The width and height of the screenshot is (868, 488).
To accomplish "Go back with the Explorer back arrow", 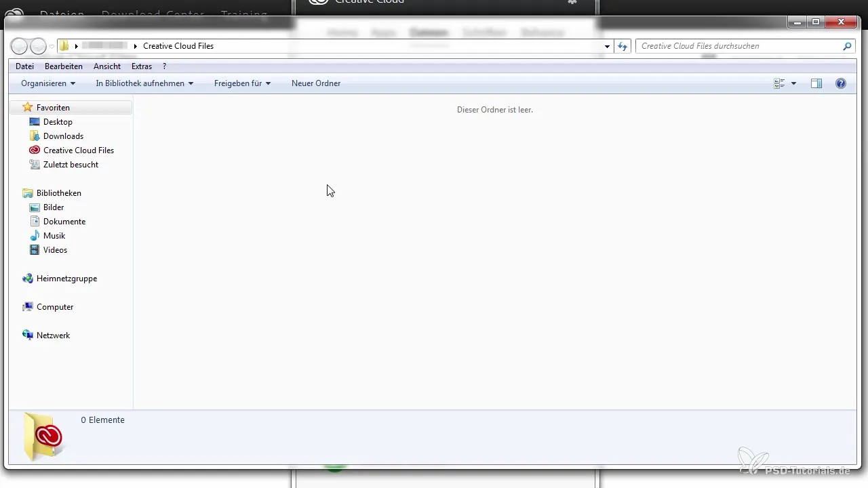I will tap(20, 46).
